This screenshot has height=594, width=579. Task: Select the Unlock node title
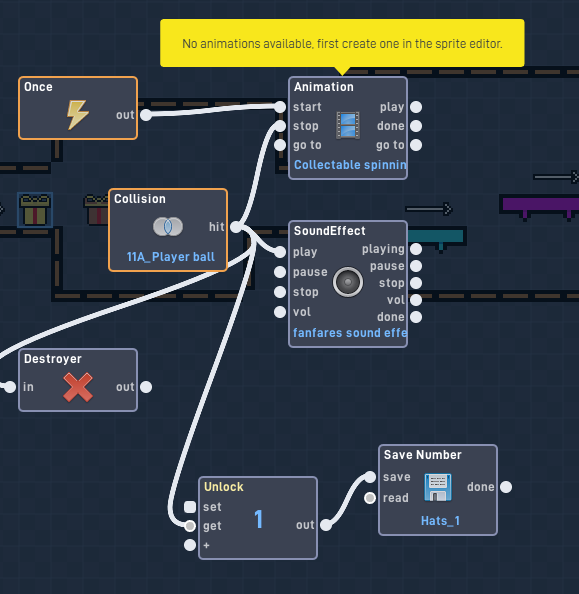(x=224, y=487)
